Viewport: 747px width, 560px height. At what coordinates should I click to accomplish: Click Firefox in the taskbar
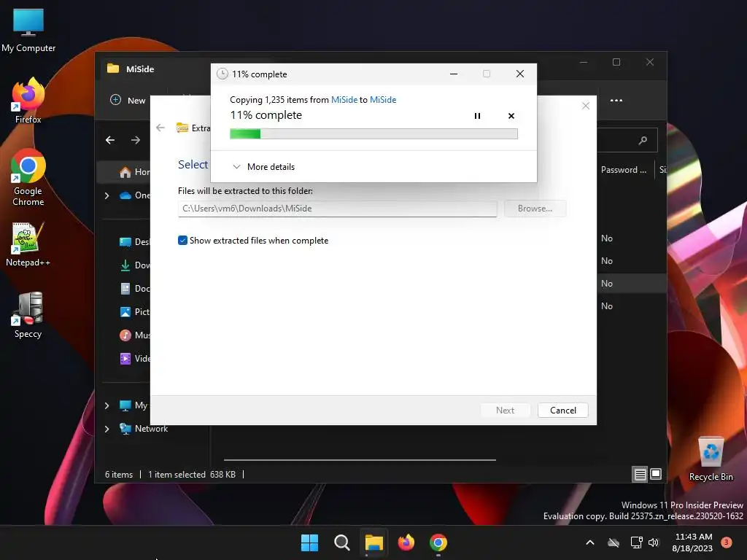(406, 542)
